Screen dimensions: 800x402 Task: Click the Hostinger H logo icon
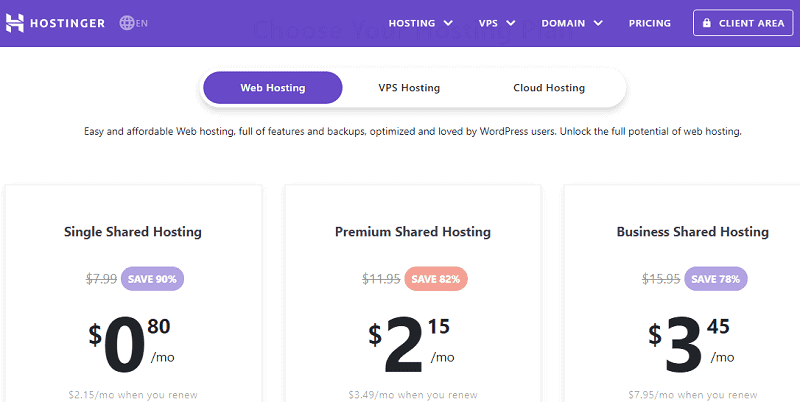15,23
